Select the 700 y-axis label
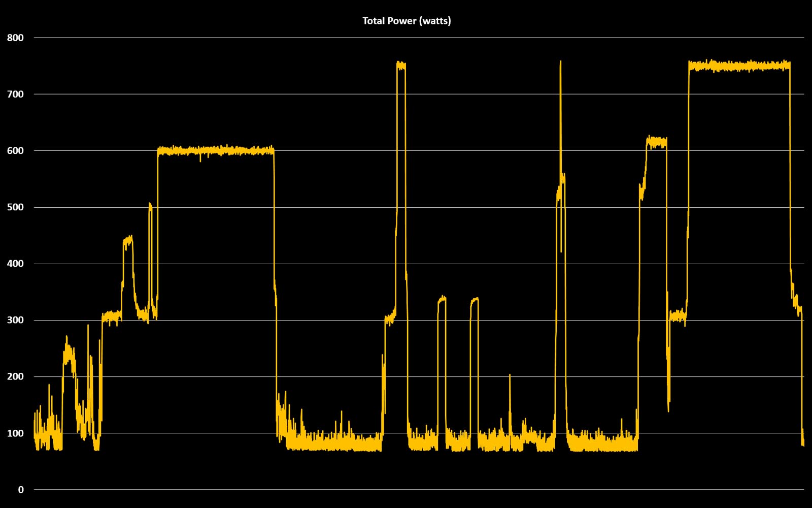The height and width of the screenshot is (508, 812). pos(15,94)
